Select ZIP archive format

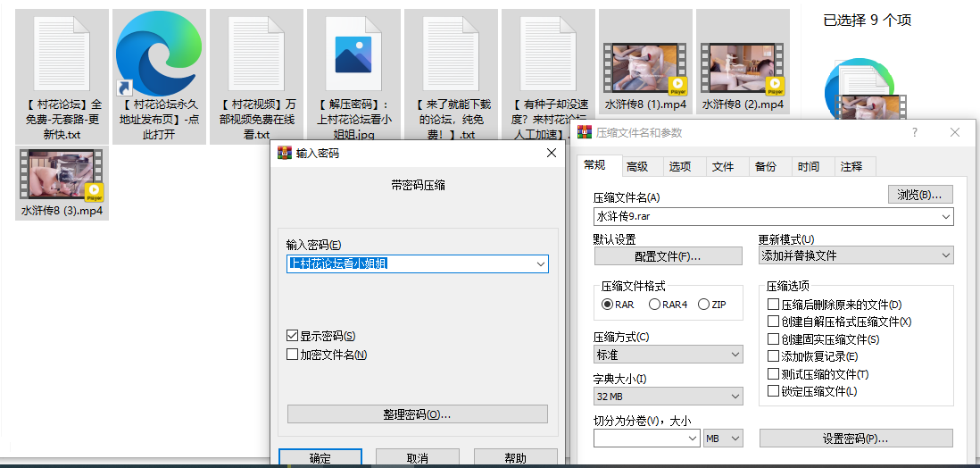[703, 305]
